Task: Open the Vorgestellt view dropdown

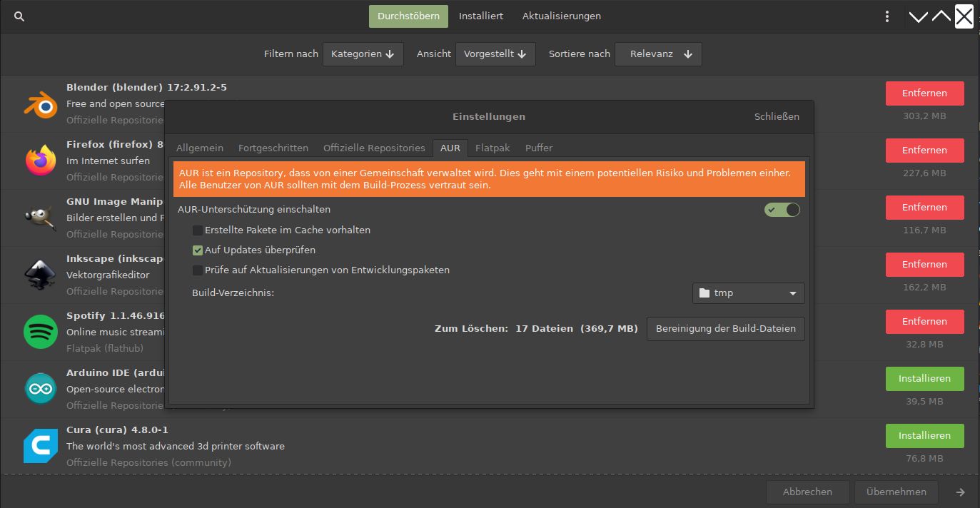Action: [495, 54]
